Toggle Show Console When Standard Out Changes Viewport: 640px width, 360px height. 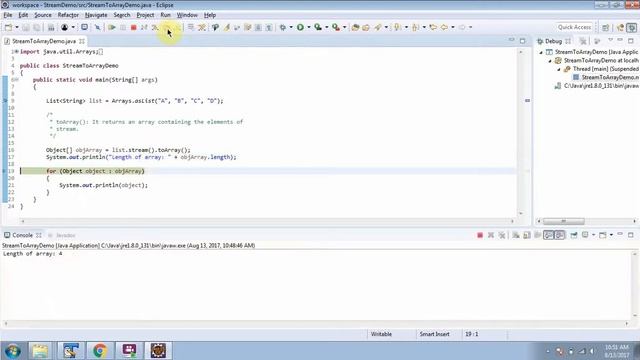click(548, 235)
